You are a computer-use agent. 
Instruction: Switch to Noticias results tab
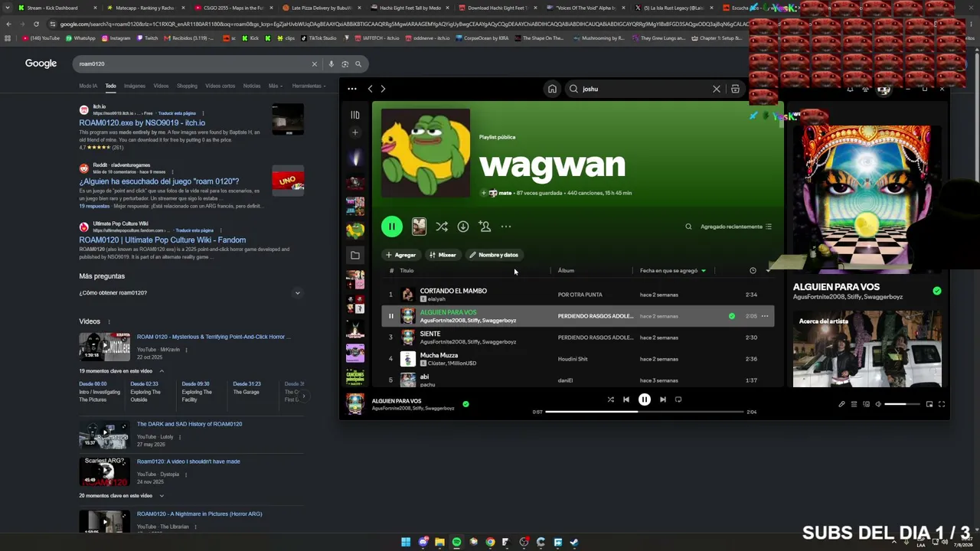pyautogui.click(x=252, y=86)
